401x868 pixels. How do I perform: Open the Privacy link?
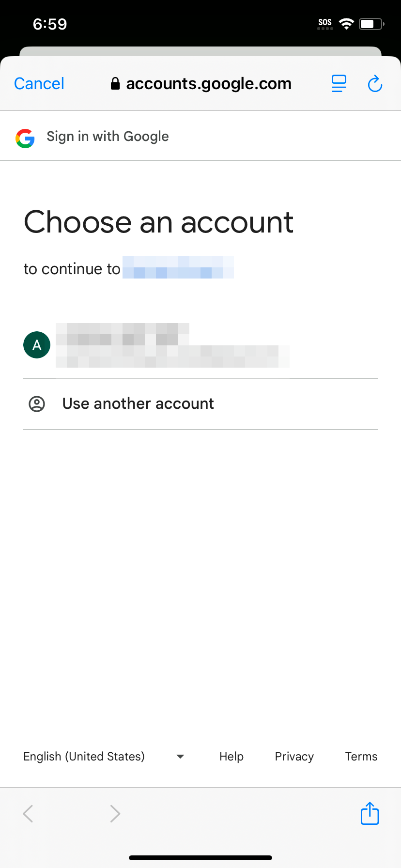(x=294, y=757)
